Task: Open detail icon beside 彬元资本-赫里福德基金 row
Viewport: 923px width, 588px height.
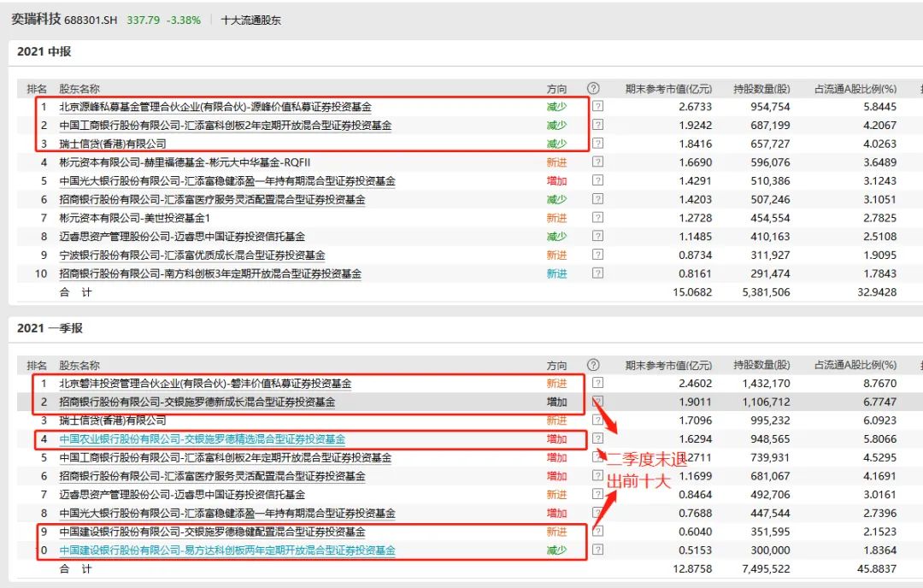Action: pos(598,162)
